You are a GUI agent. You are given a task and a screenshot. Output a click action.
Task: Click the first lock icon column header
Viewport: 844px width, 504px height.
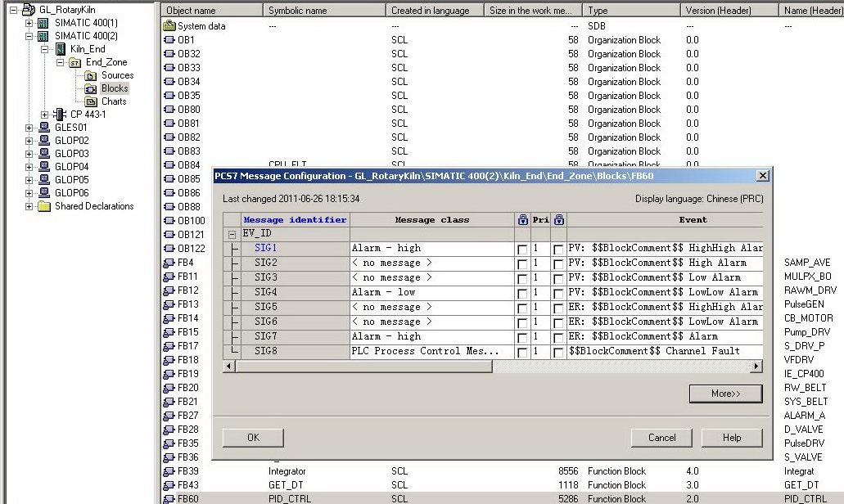point(522,219)
